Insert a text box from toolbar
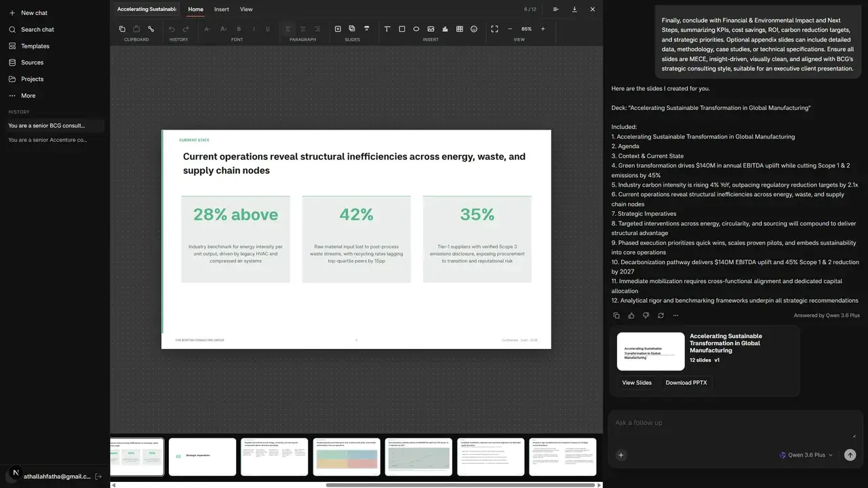868x488 pixels. point(387,29)
